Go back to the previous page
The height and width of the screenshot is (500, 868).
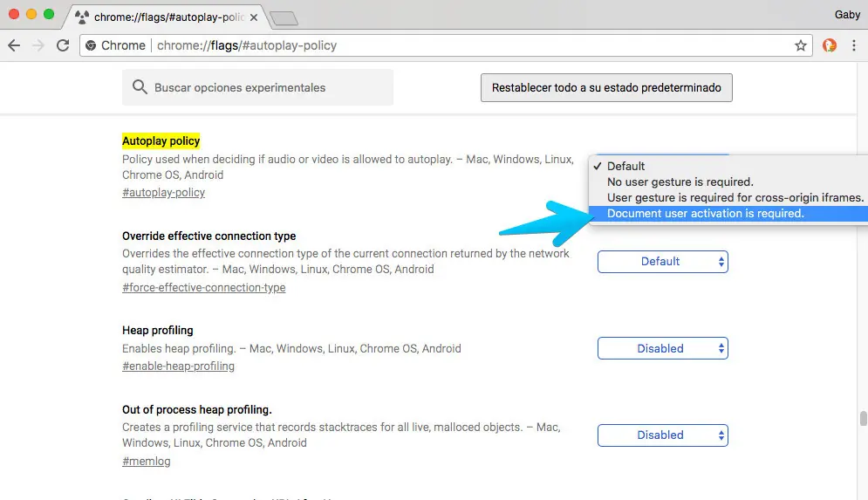pyautogui.click(x=14, y=45)
